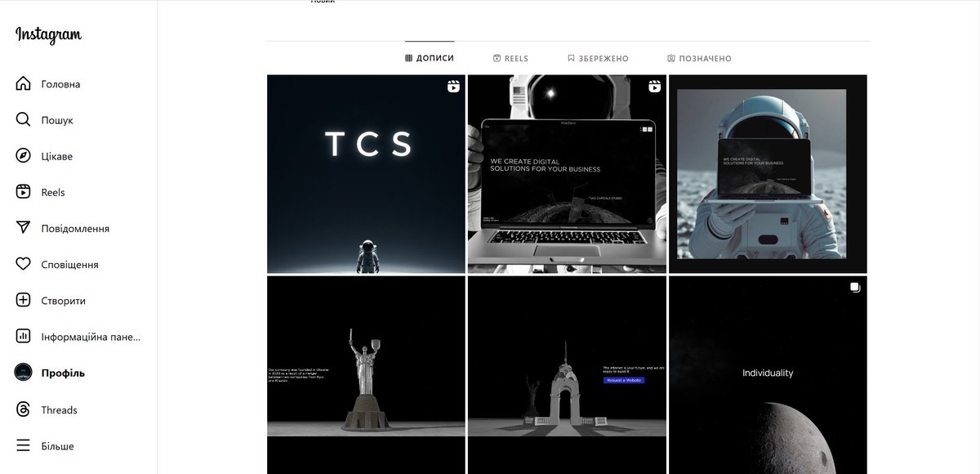Click the Threads text label

point(60,409)
